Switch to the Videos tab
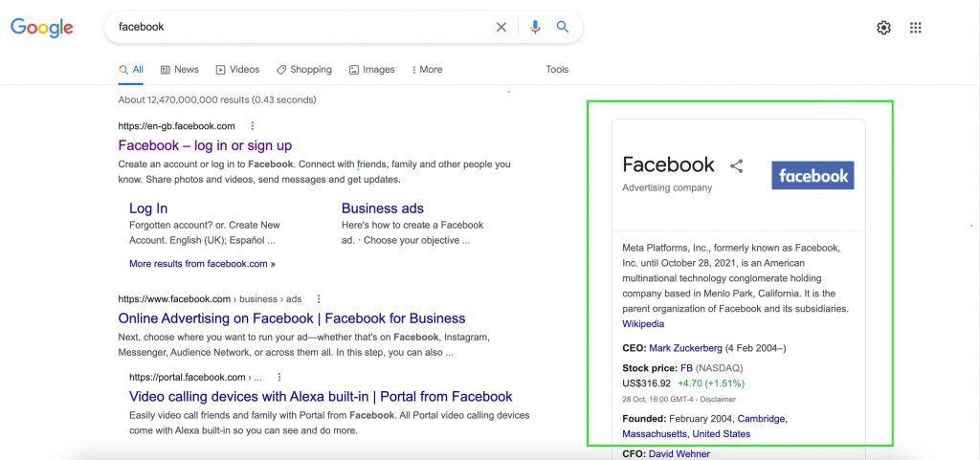Viewport: 980px width, 460px height. click(237, 70)
